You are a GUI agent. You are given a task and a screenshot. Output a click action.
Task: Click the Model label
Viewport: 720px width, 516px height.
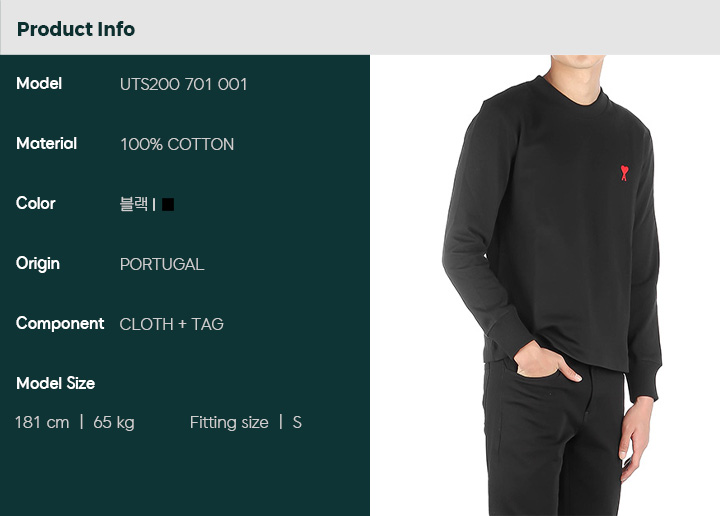[x=39, y=84]
